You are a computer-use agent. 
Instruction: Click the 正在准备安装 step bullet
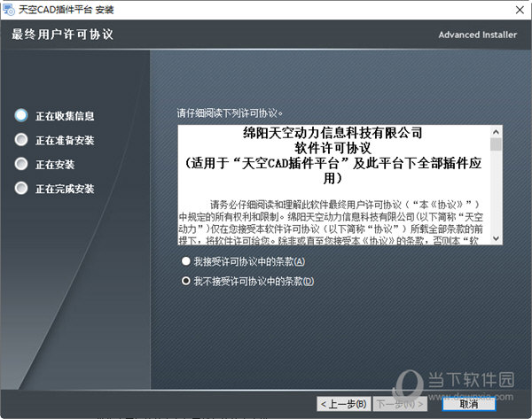point(21,140)
